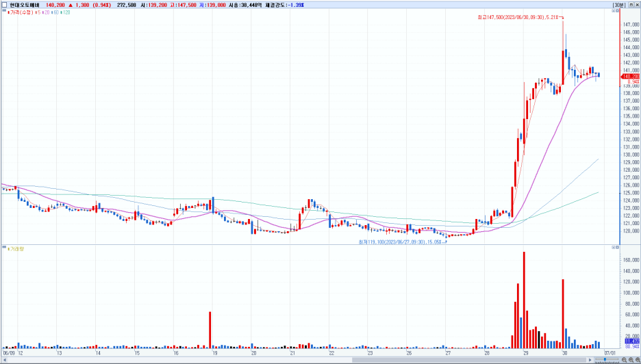Click the open price 시:139,200

[x=153, y=5]
